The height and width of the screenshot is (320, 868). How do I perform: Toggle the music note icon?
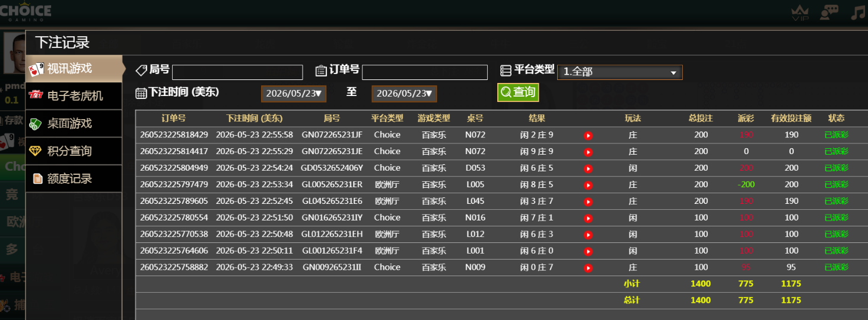coord(859,12)
